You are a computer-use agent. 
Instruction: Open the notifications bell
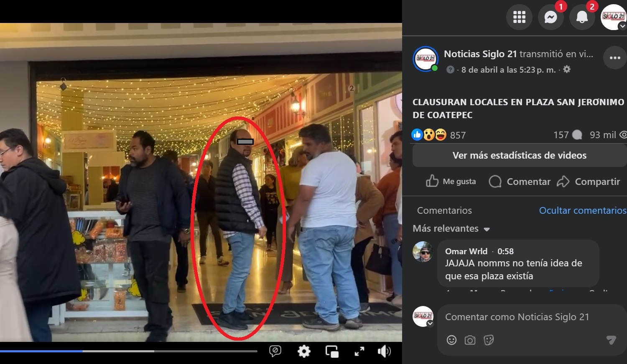coord(582,17)
